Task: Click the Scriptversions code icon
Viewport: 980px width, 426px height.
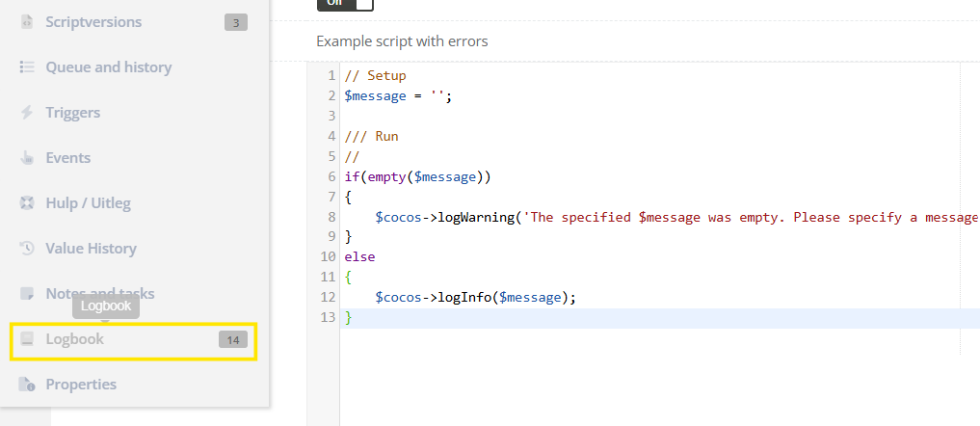Action: tap(27, 21)
